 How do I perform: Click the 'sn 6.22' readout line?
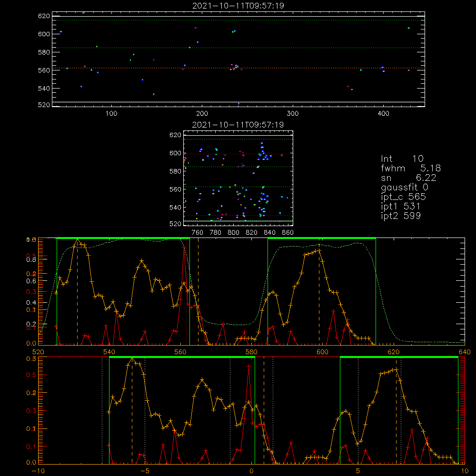tap(408, 178)
